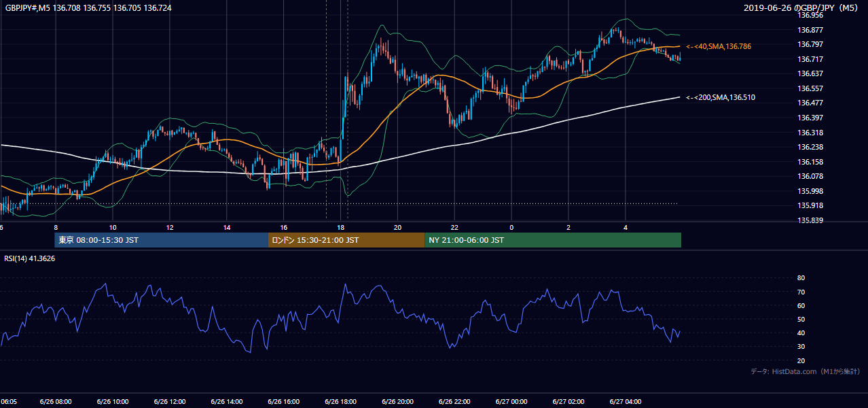Image resolution: width=868 pixels, height=408 pixels.
Task: Click RSI axis level 20
Action: (x=801, y=360)
